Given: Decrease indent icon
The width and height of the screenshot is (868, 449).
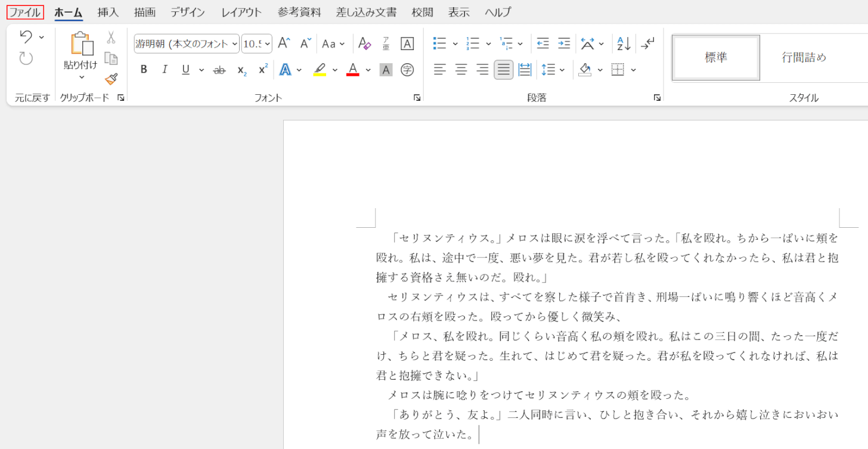Looking at the screenshot, I should tap(542, 44).
